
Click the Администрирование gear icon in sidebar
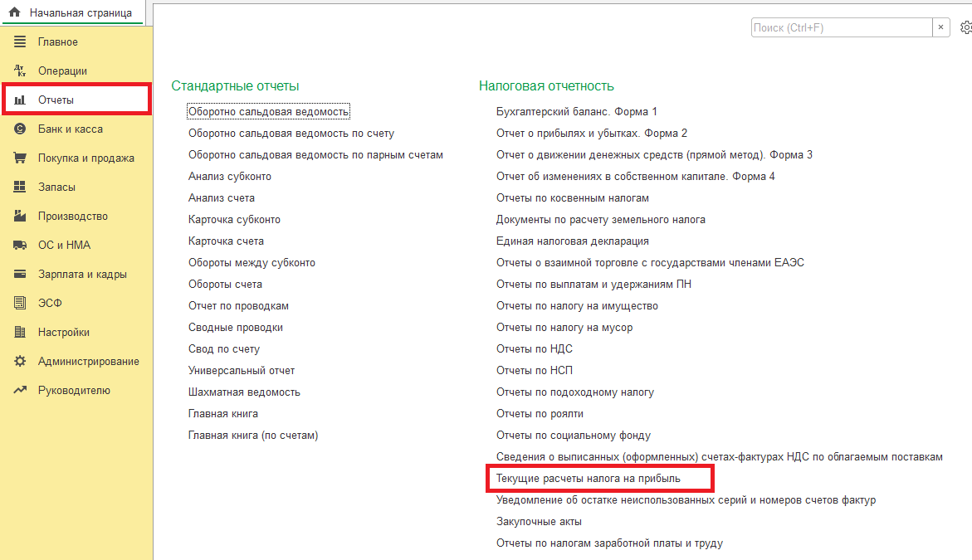coord(20,362)
